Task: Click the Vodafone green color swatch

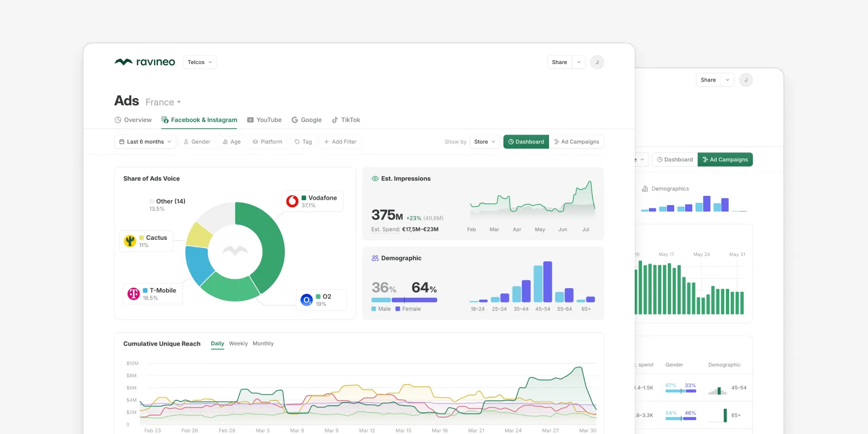Action: (304, 198)
